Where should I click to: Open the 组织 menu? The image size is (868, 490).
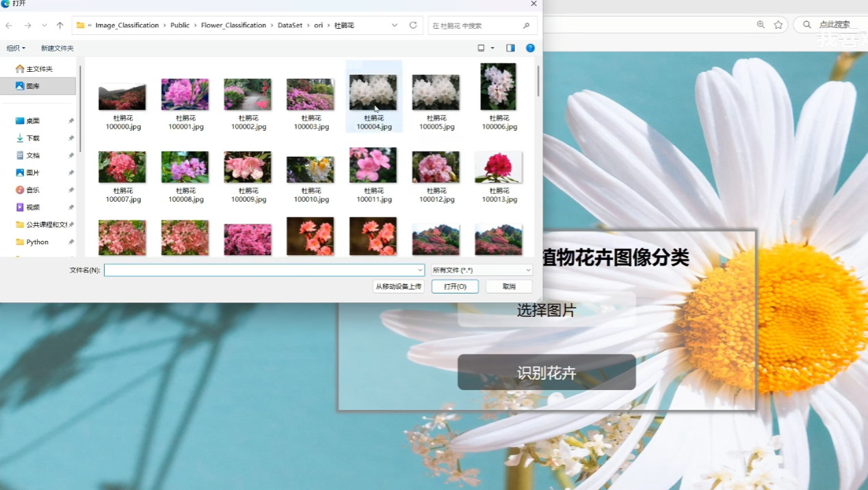(16, 48)
